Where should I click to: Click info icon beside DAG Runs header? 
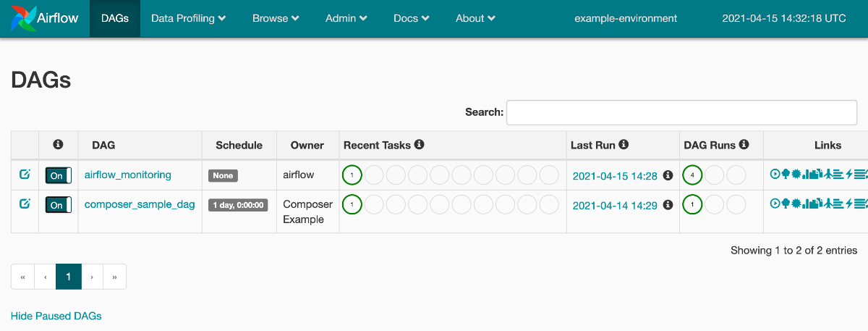pos(744,145)
